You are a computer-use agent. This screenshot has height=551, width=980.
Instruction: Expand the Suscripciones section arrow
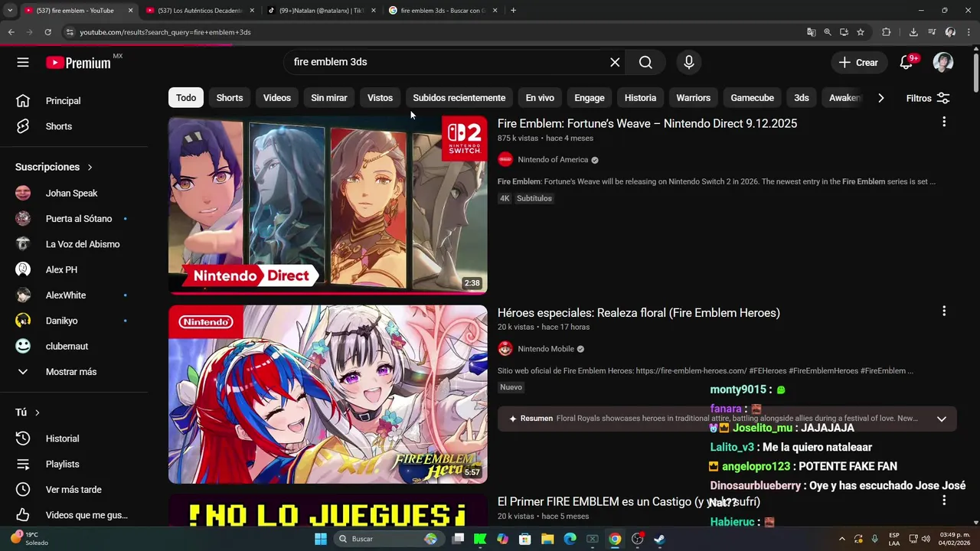pyautogui.click(x=90, y=167)
